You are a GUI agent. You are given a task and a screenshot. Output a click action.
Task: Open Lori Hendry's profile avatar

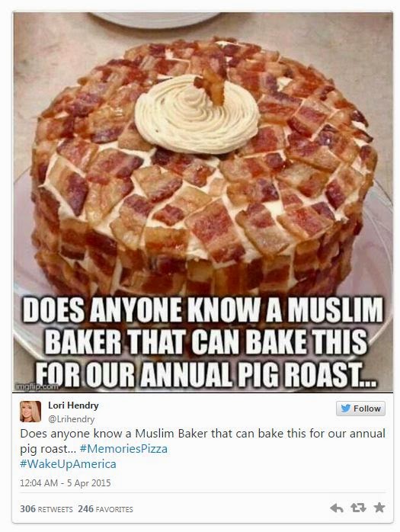pyautogui.click(x=30, y=412)
